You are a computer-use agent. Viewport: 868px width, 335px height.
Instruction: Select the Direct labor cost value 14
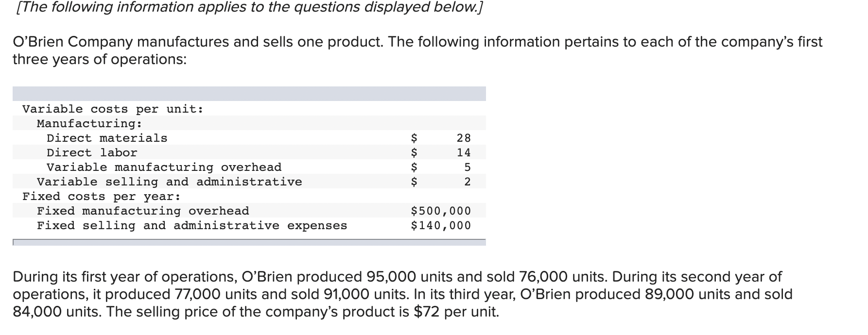[x=464, y=152]
